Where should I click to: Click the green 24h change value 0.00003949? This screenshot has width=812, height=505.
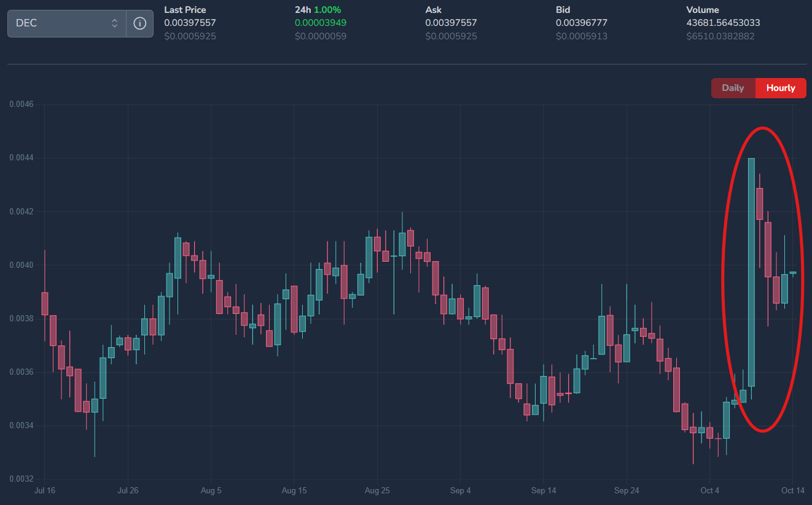321,23
